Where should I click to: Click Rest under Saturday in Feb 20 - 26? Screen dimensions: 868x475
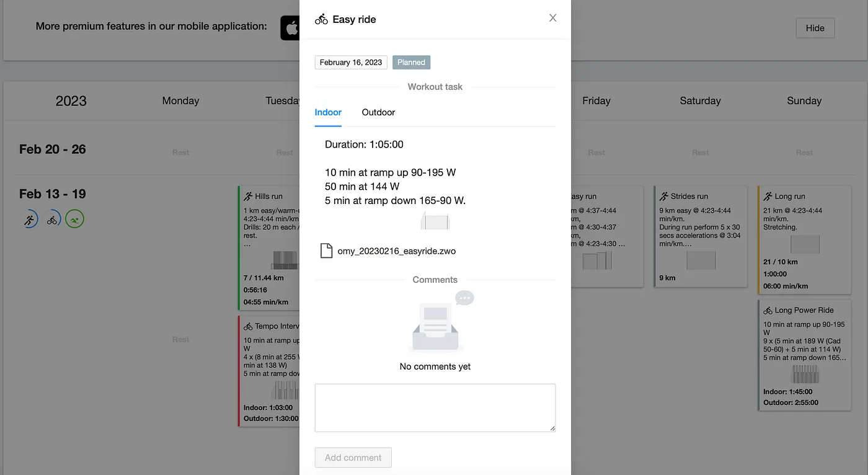[701, 153]
